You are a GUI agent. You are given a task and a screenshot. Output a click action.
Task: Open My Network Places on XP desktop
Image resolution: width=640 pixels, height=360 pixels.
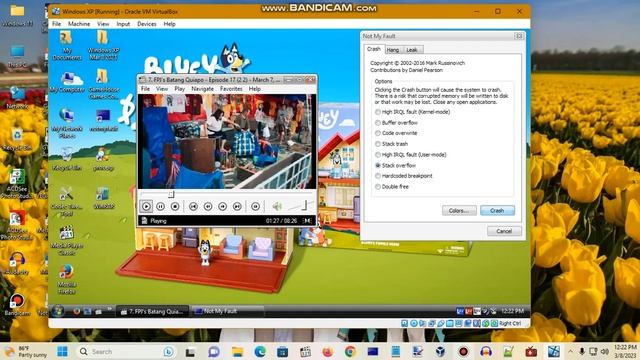coord(67,122)
